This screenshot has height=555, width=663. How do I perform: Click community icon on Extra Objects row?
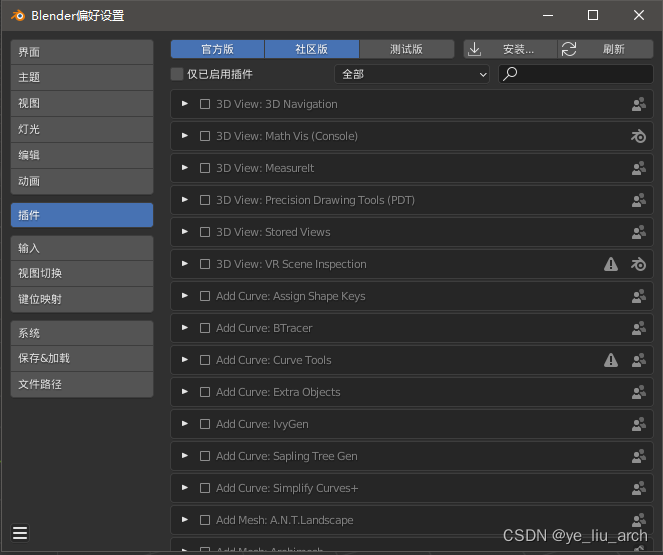click(x=638, y=392)
